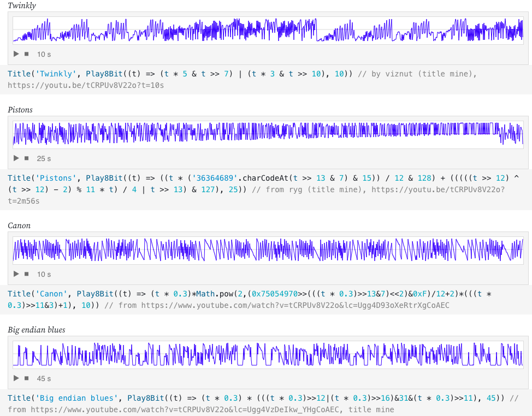Click the '45 s' duration label
The image size is (532, 416).
coord(44,378)
